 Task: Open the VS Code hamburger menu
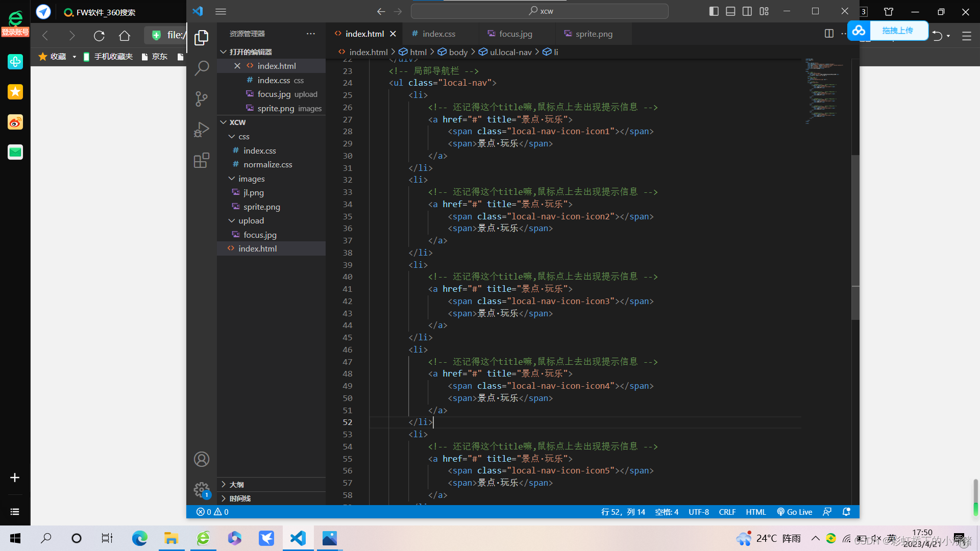pos(220,11)
